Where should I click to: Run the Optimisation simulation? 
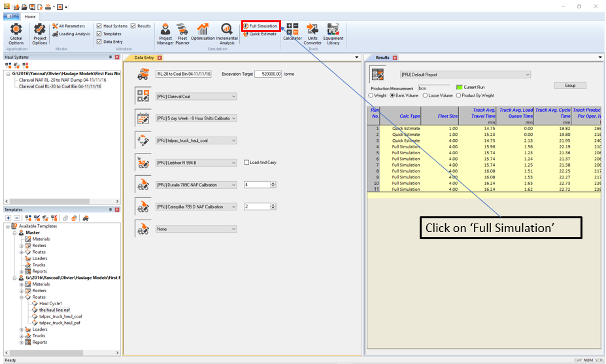point(203,33)
